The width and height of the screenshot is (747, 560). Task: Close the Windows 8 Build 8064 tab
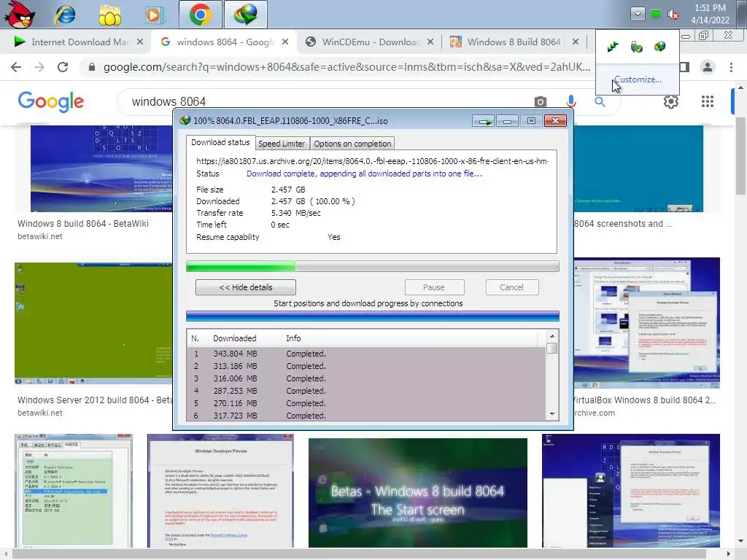pos(576,42)
